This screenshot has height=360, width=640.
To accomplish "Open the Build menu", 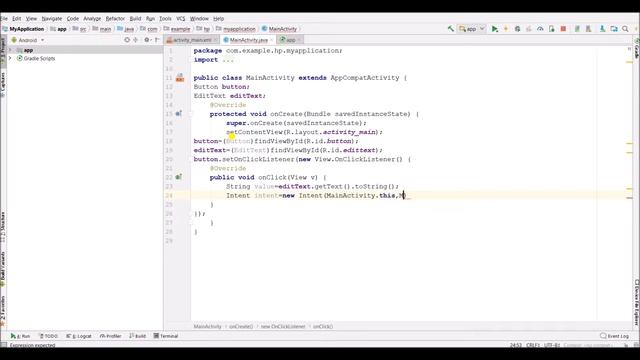I will [135, 18].
